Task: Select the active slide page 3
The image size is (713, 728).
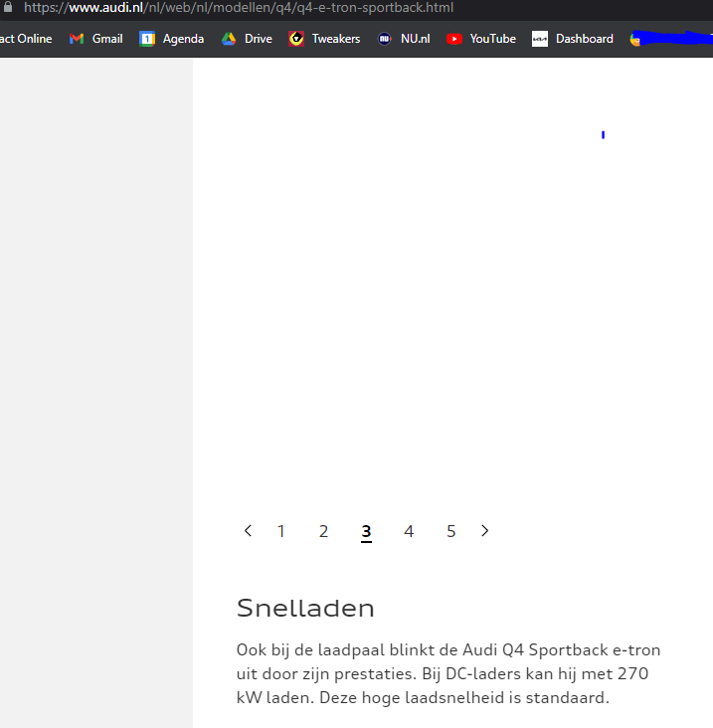Action: 366,532
